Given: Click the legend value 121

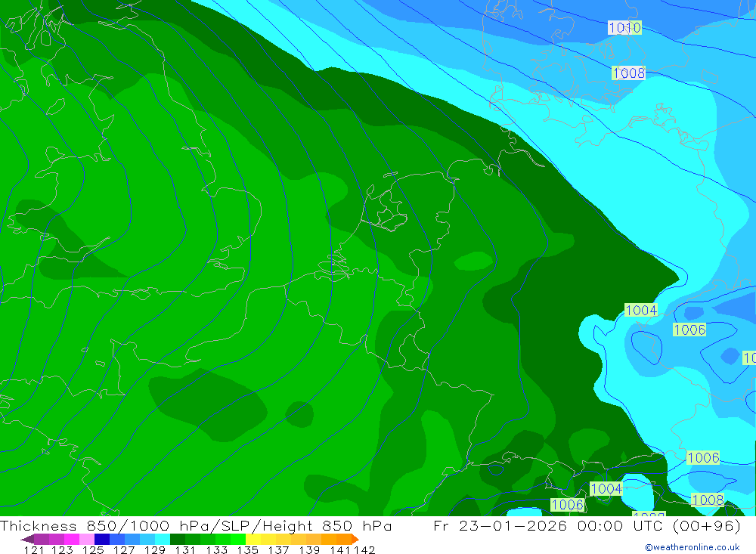Looking at the screenshot, I should 34,550.
